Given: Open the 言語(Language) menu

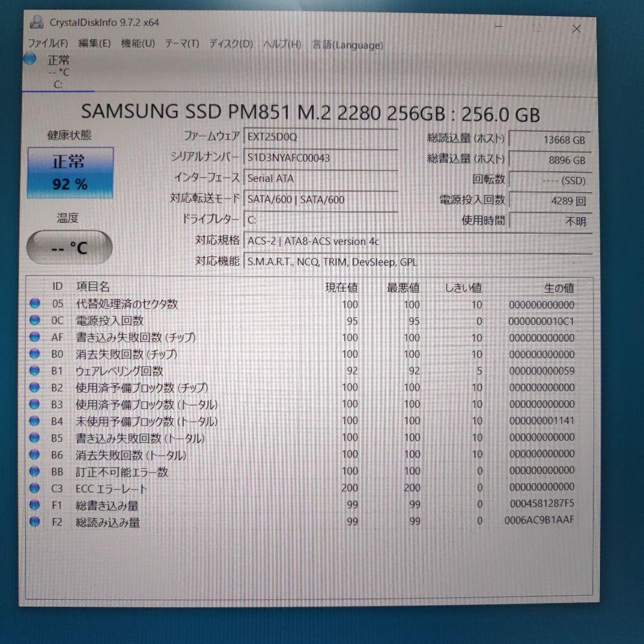Looking at the screenshot, I should click(345, 44).
